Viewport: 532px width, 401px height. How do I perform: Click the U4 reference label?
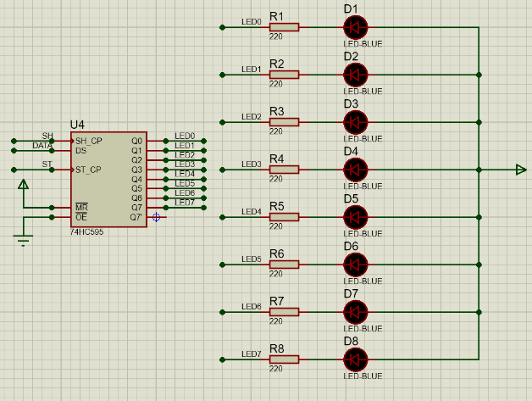click(77, 125)
